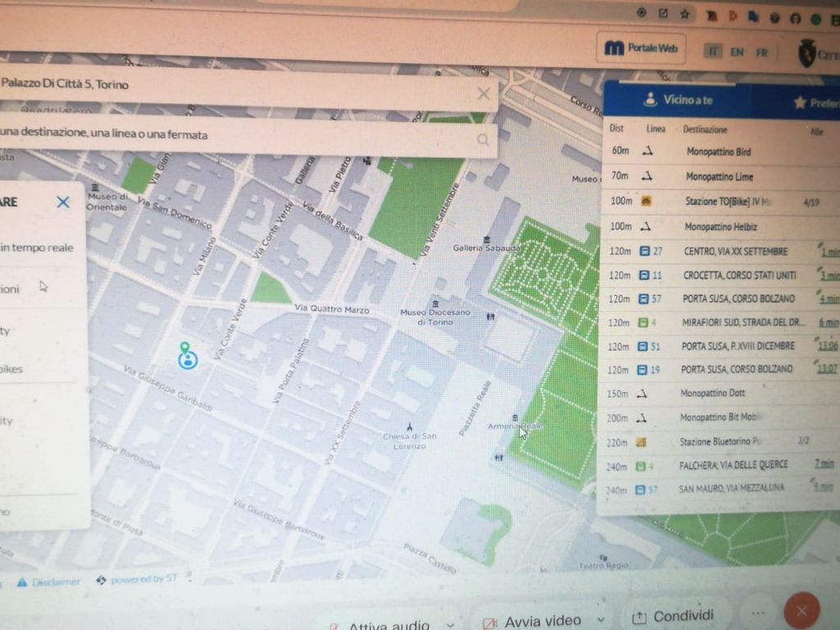Select the EN language option

737,52
